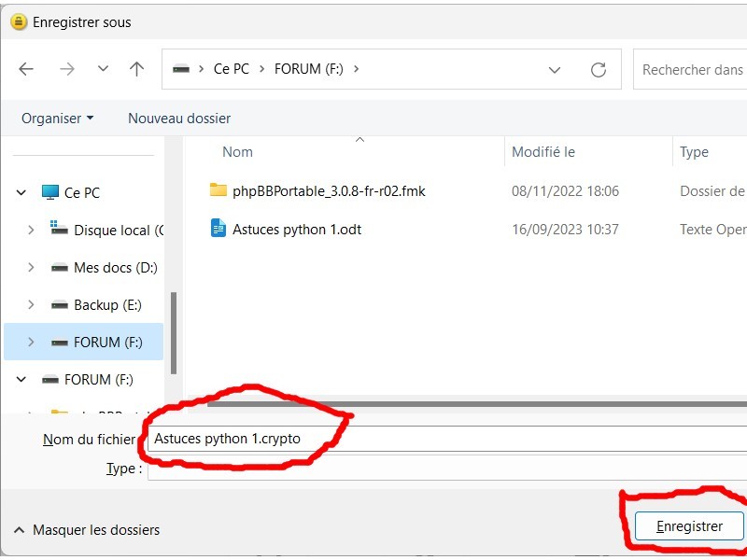Sort by the Modifié le column header
Image resolution: width=747 pixels, height=560 pixels.
click(x=543, y=152)
